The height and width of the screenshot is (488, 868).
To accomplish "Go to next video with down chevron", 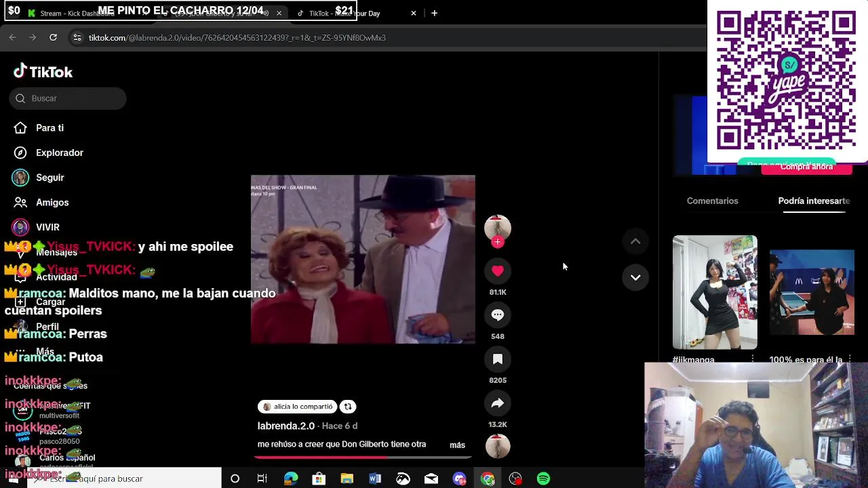I will [635, 277].
